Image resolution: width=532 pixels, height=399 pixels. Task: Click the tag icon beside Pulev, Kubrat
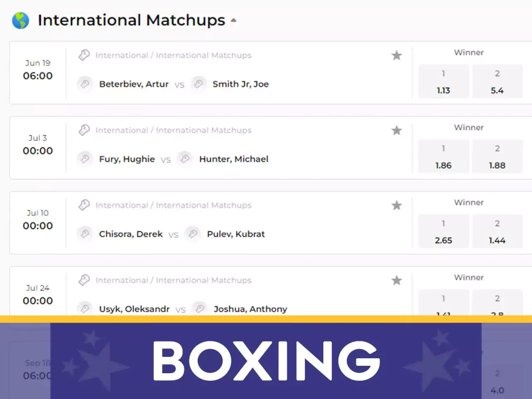click(x=192, y=234)
